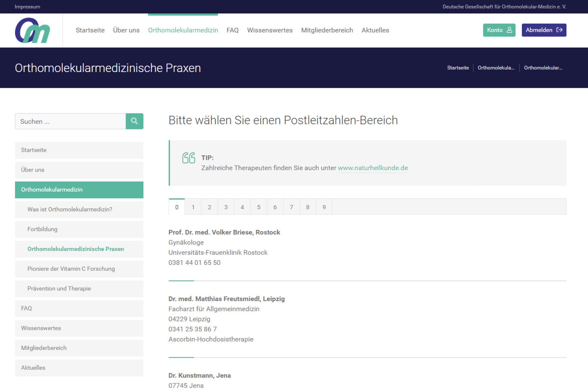Open Impressum link in top bar

27,7
